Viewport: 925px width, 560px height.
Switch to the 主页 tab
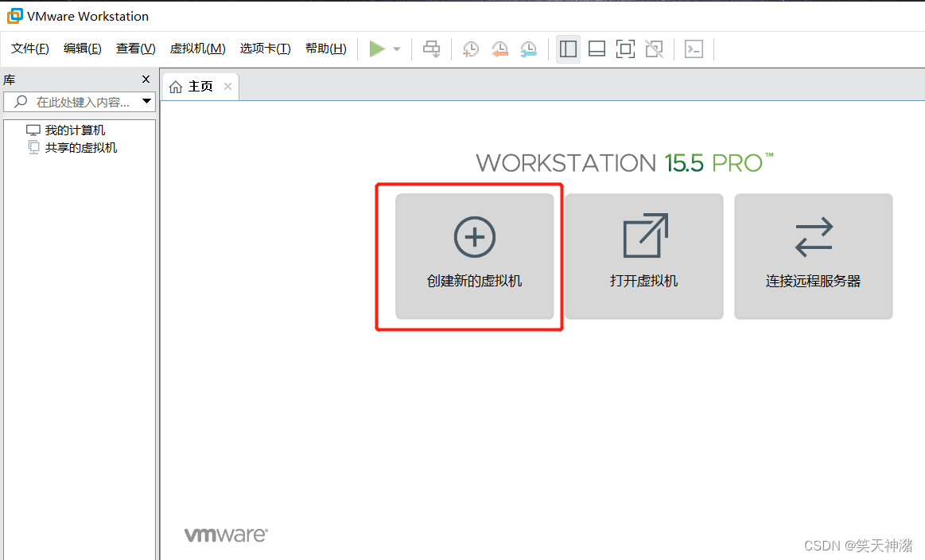tap(200, 87)
